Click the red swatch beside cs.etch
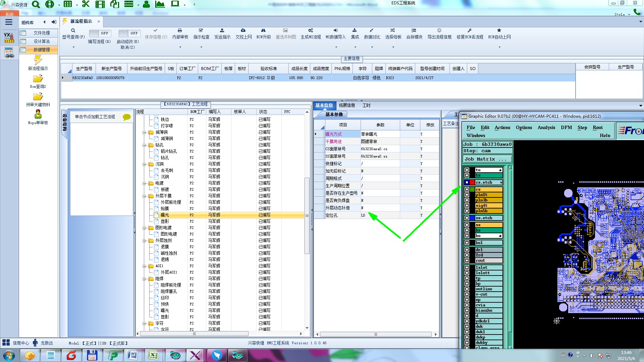This screenshot has width=644, height=362. pos(472,183)
